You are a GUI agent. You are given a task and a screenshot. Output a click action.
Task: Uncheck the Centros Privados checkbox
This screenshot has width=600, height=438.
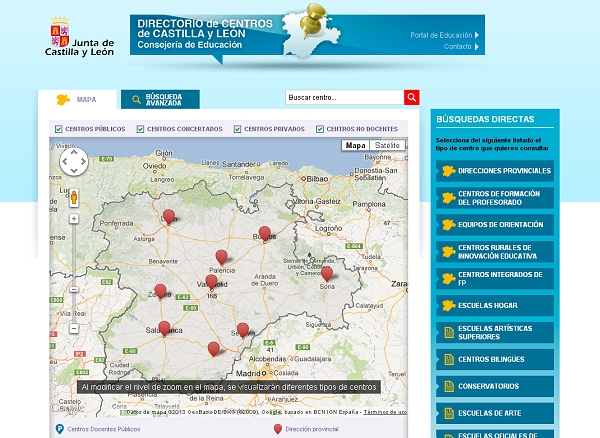point(238,129)
